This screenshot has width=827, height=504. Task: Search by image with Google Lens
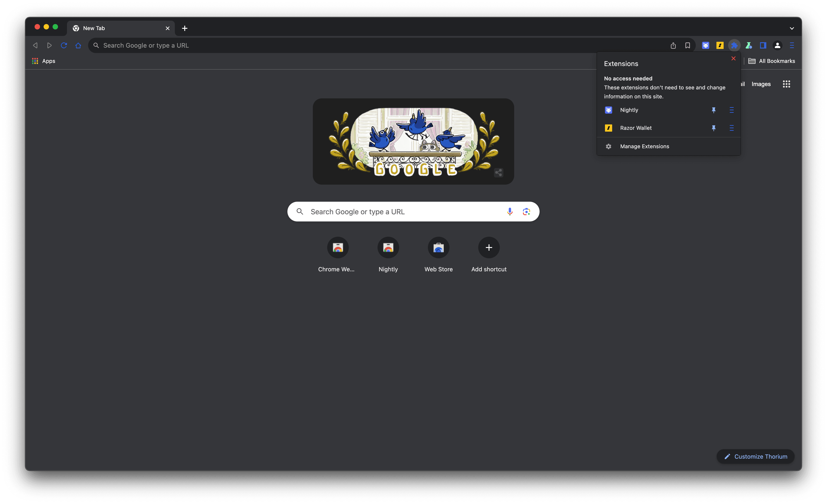tap(526, 212)
